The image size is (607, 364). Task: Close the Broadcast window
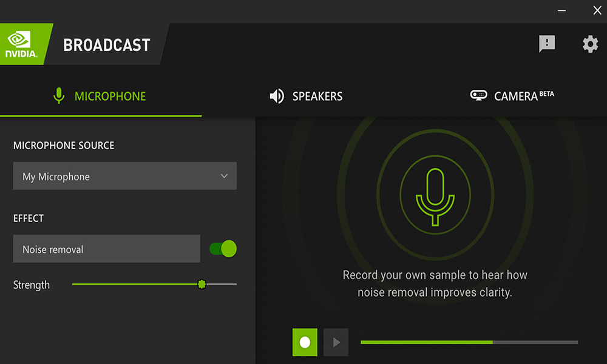(597, 10)
